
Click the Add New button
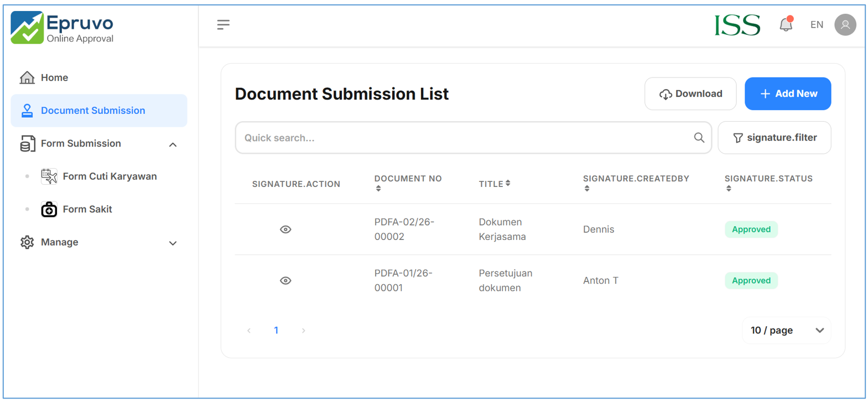787,94
